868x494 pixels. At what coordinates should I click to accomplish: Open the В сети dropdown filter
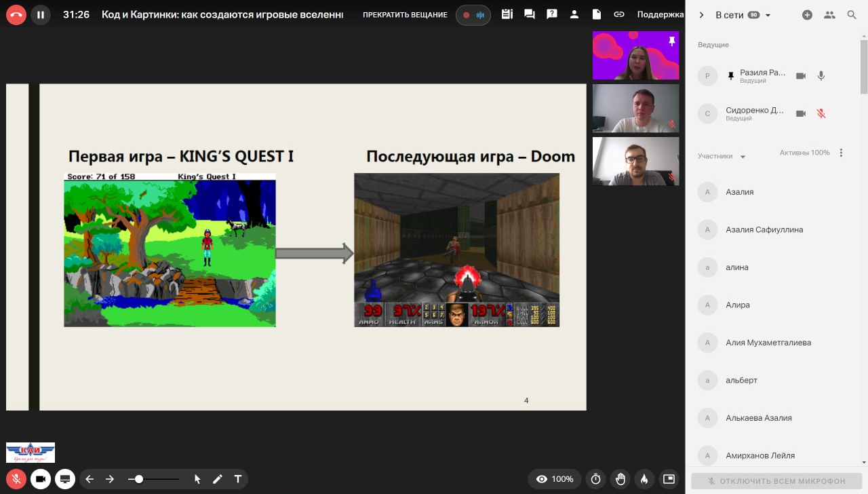click(x=743, y=15)
